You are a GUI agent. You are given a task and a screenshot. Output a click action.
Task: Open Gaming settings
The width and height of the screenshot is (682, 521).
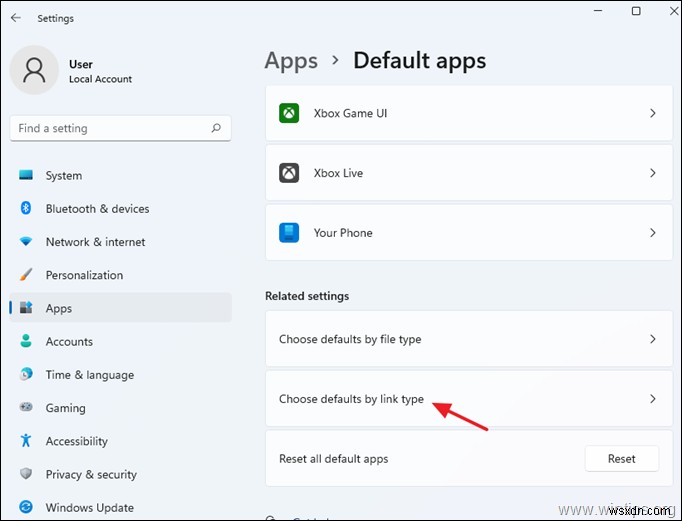[x=120, y=407]
